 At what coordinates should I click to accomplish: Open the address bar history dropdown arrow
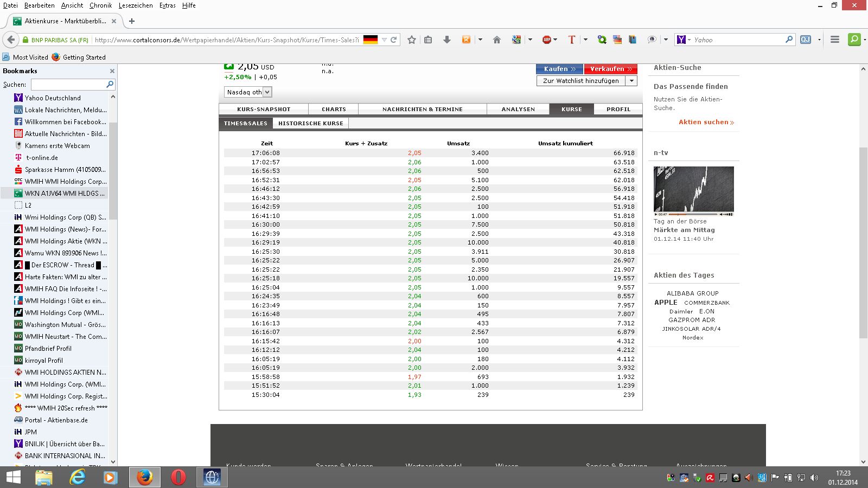pyautogui.click(x=384, y=40)
